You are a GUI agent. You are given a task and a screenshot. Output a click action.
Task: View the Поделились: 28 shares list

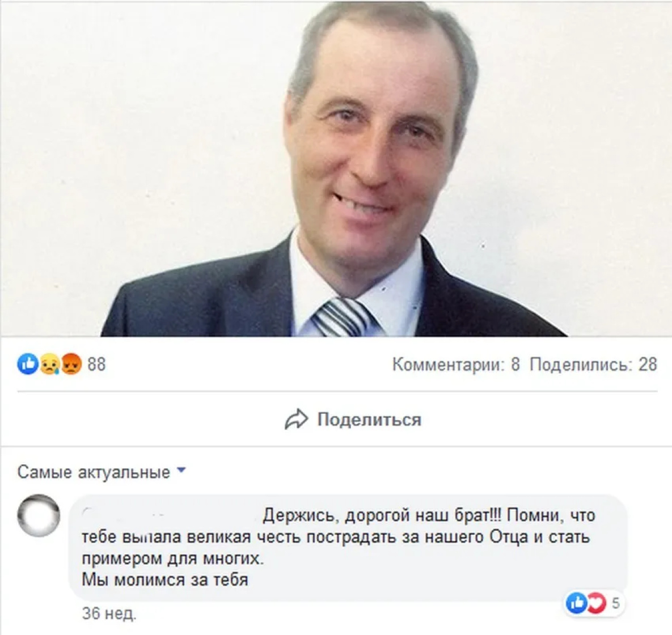coord(594,365)
